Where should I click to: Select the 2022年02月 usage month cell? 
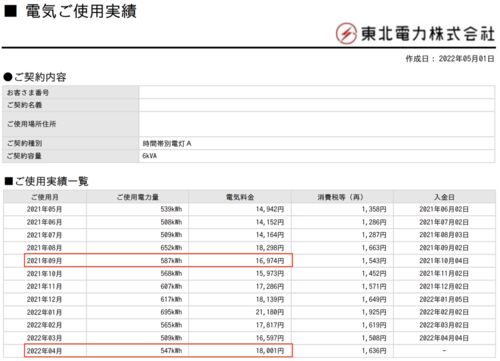click(44, 325)
